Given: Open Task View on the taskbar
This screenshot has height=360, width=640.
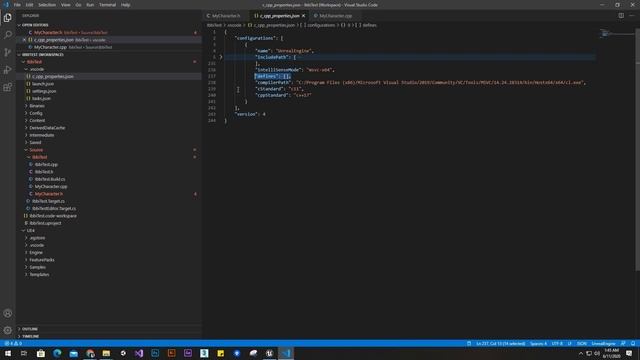Looking at the screenshot, I should pos(24,353).
